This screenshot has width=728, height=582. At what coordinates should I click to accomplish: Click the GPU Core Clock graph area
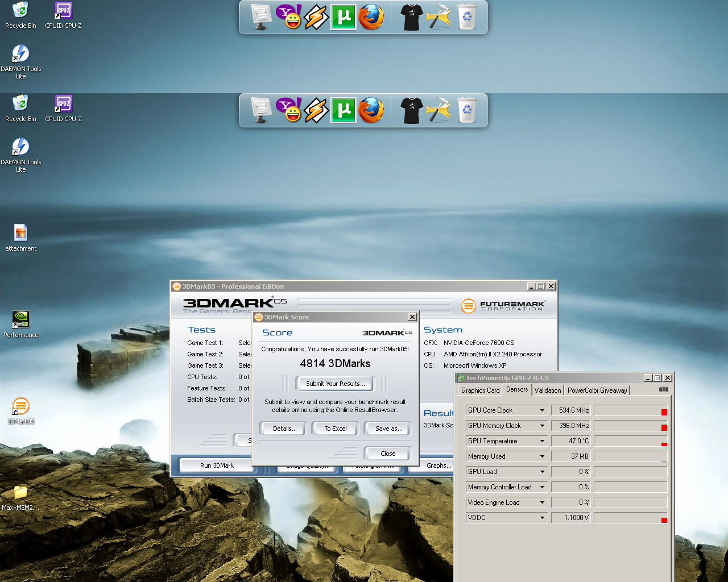tap(630, 410)
